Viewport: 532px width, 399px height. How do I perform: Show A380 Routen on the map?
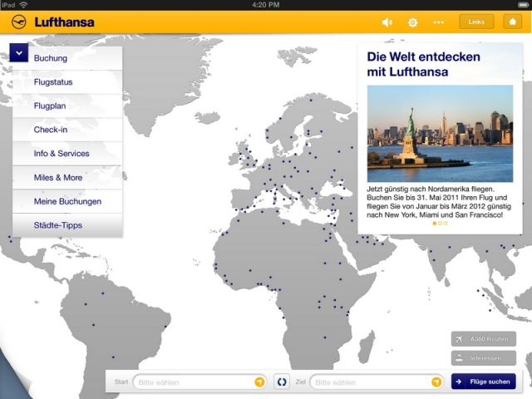pyautogui.click(x=484, y=339)
